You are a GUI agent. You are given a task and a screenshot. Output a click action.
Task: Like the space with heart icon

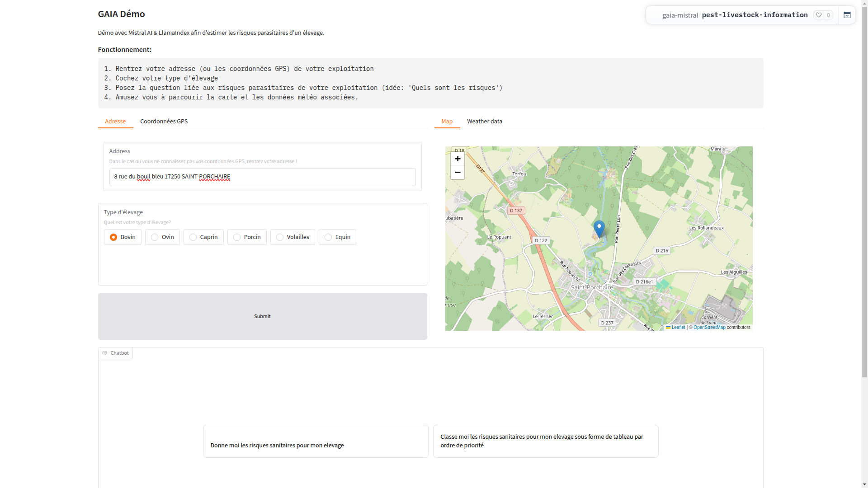818,15
